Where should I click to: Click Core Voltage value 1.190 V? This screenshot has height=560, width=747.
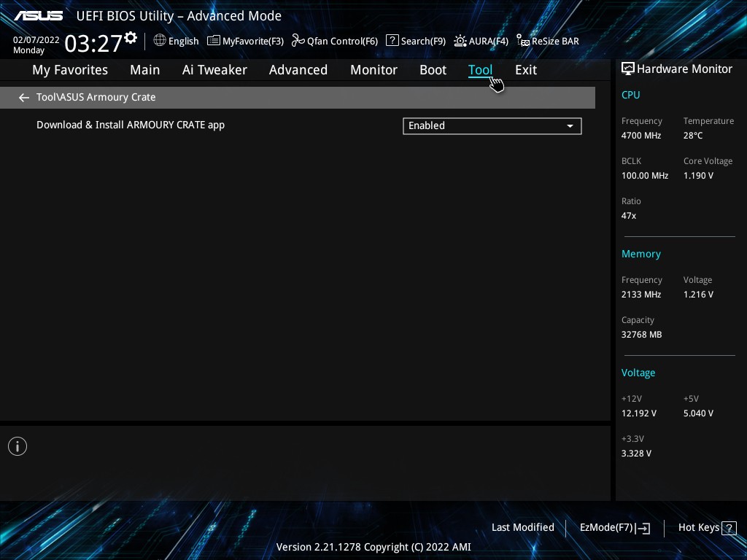698,176
